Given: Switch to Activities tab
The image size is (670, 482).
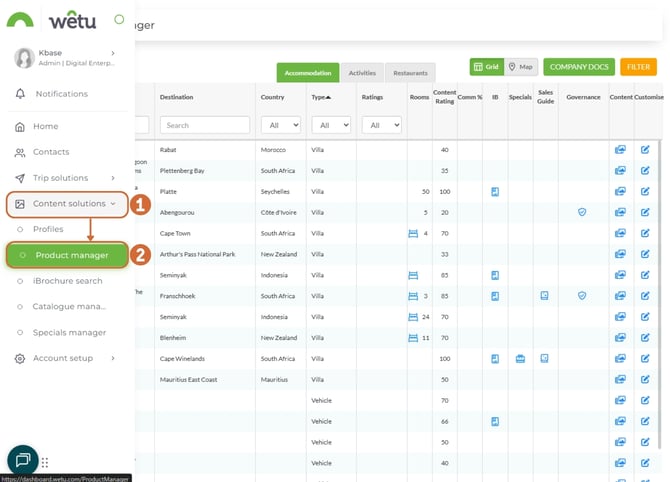Looking at the screenshot, I should click(362, 73).
